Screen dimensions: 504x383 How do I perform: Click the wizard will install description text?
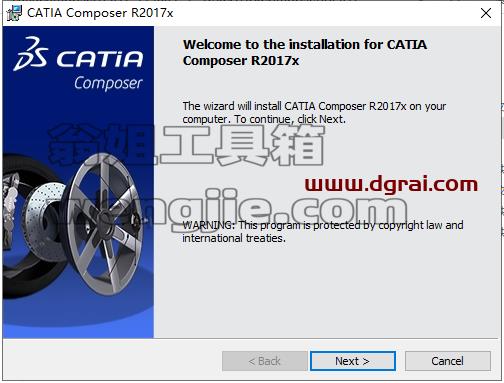(314, 112)
